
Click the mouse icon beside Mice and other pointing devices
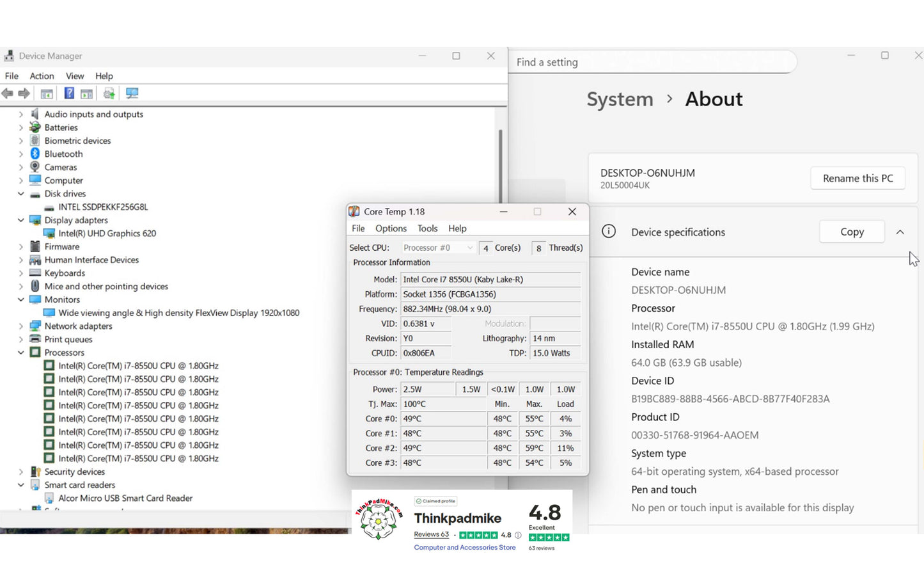tap(35, 286)
